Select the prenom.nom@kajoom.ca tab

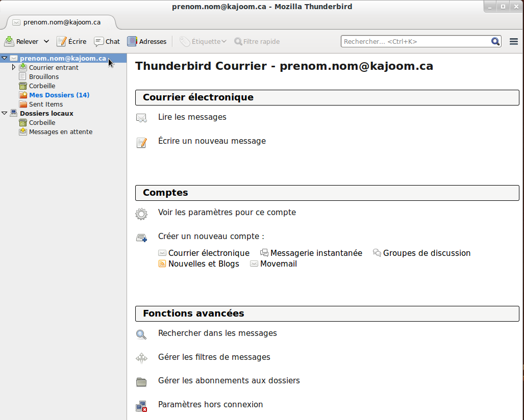(x=62, y=22)
